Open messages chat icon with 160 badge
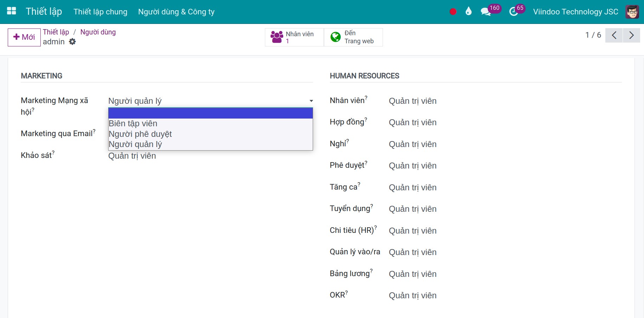This screenshot has width=644, height=318. pos(490,11)
